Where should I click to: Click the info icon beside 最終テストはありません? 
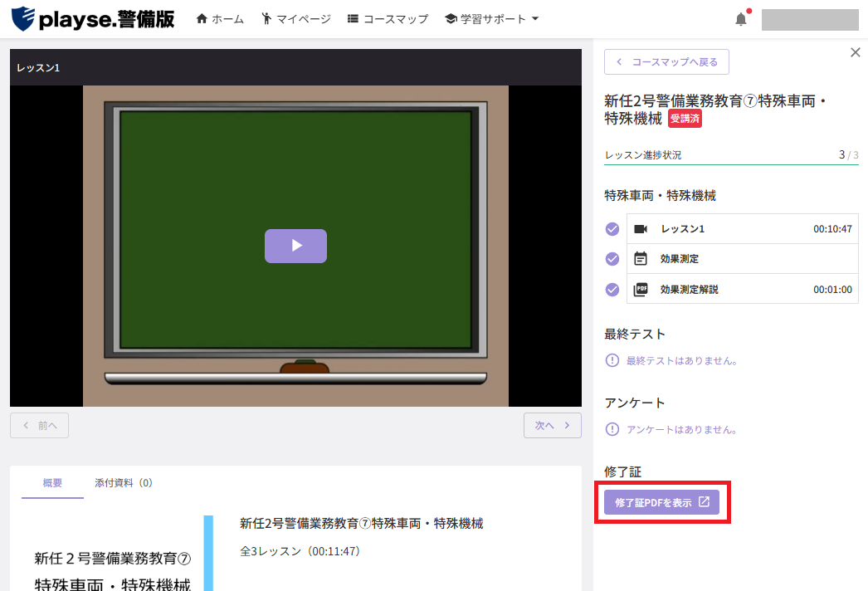(x=612, y=360)
